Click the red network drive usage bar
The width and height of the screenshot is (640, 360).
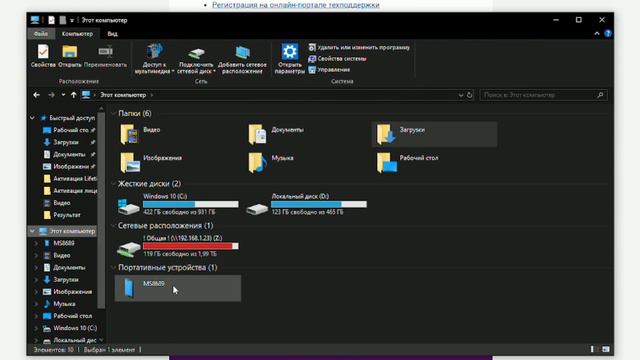point(191,246)
